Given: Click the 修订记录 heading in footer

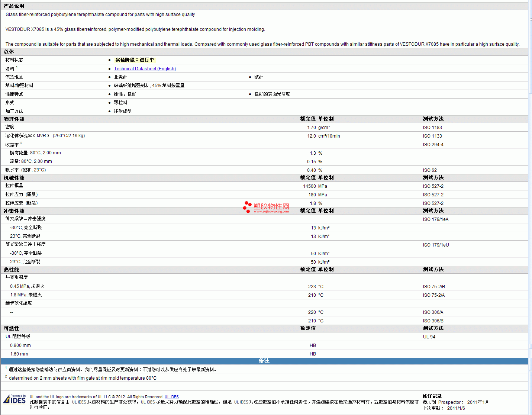Looking at the screenshot, I should click(x=432, y=396).
